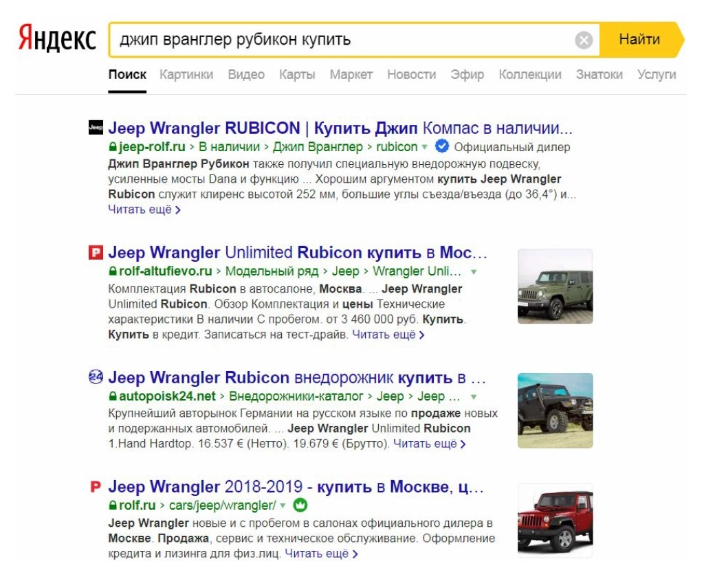The height and width of the screenshot is (588, 704).
Task: Click the lock icon before rolf.ru
Action: point(113,505)
